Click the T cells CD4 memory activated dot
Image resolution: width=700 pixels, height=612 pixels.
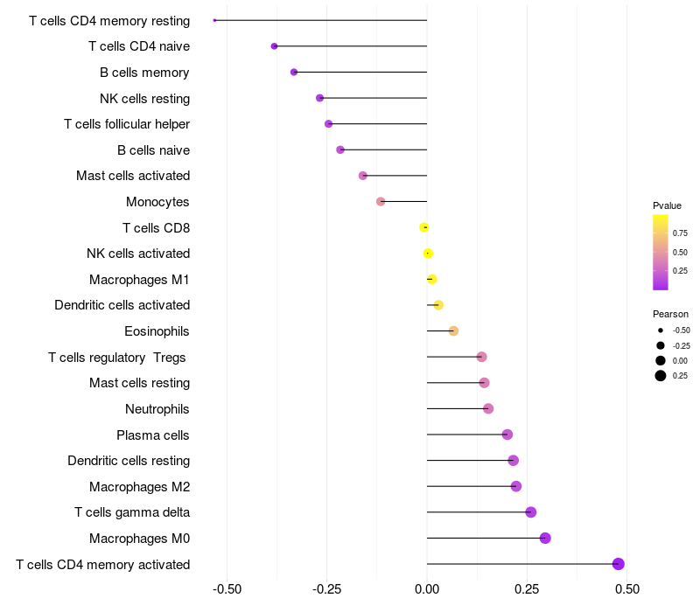point(619,564)
